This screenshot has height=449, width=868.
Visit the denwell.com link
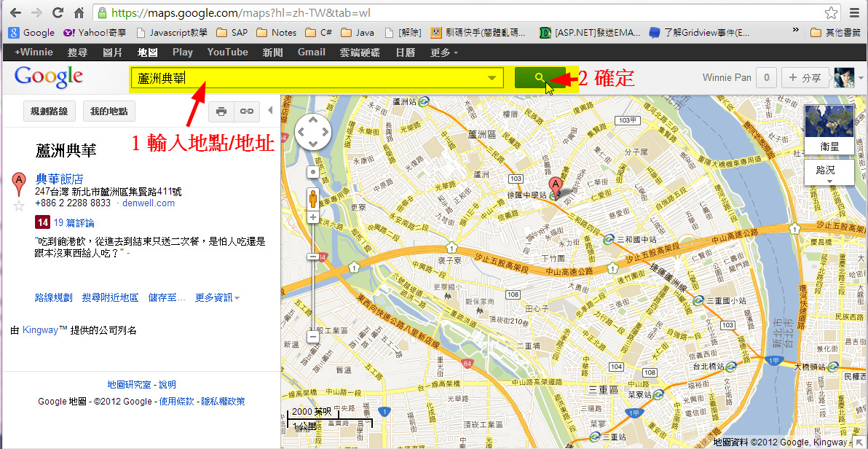tap(149, 203)
